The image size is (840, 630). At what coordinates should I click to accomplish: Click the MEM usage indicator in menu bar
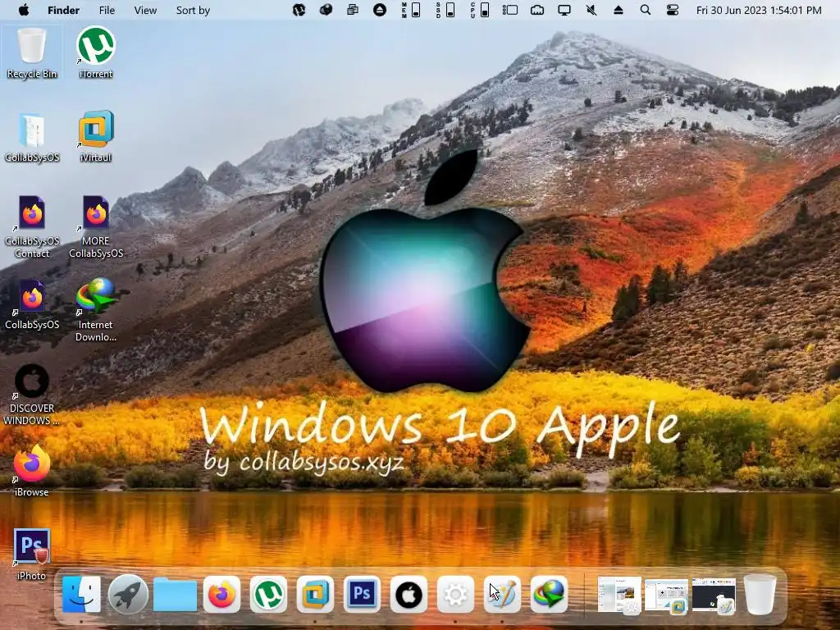(411, 10)
